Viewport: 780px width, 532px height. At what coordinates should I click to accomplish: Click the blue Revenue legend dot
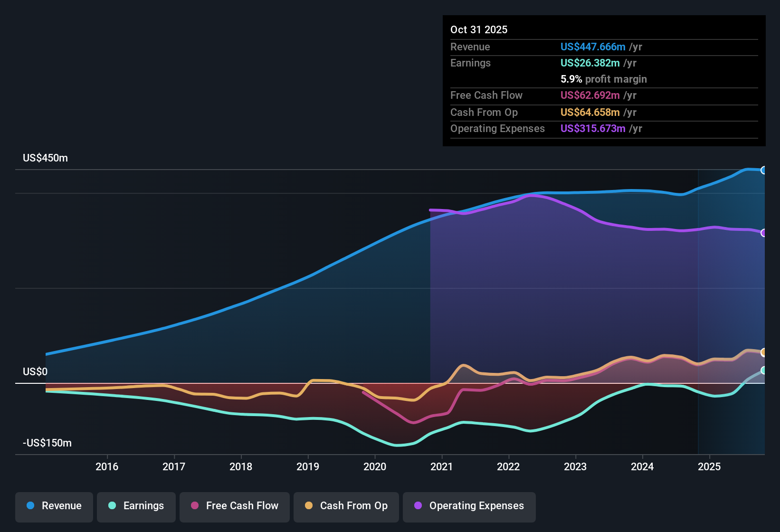coord(29,506)
